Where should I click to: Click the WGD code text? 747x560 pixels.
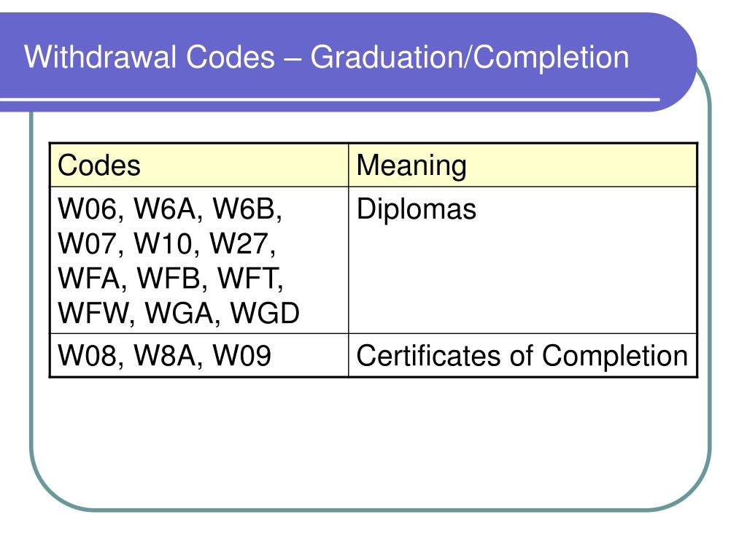(x=264, y=313)
